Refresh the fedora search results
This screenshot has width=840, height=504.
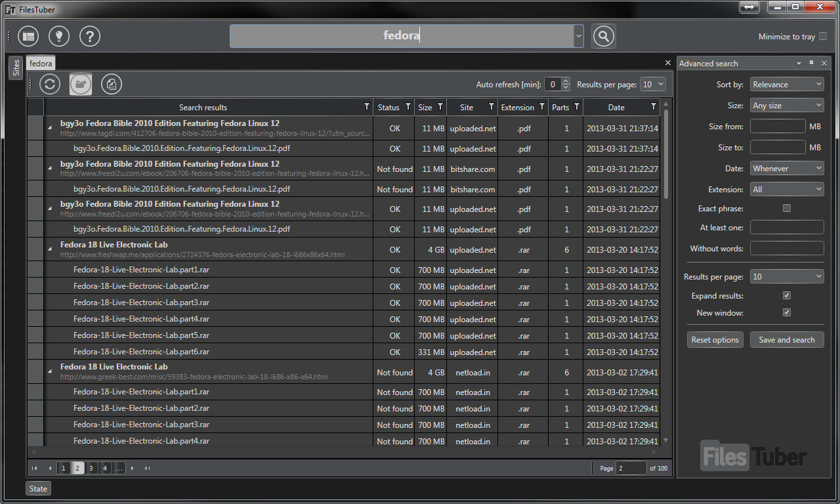click(x=50, y=84)
